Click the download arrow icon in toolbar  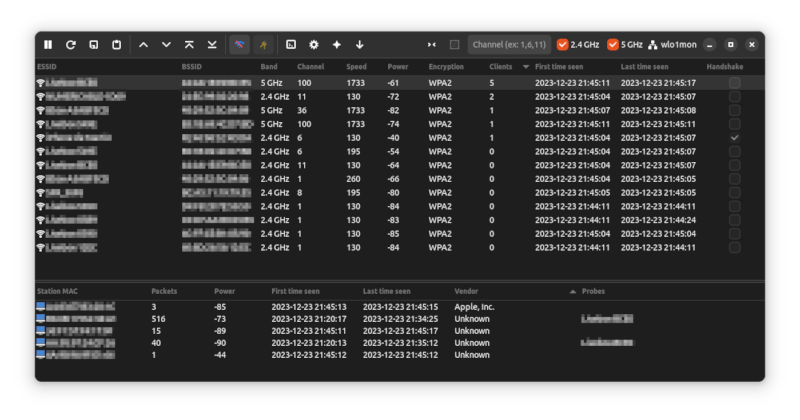pos(360,45)
